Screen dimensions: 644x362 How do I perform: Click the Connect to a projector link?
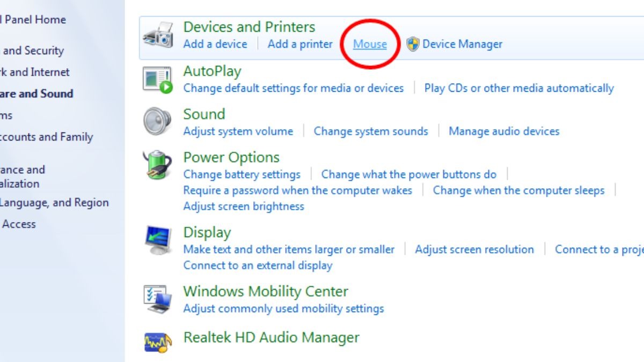coord(599,249)
